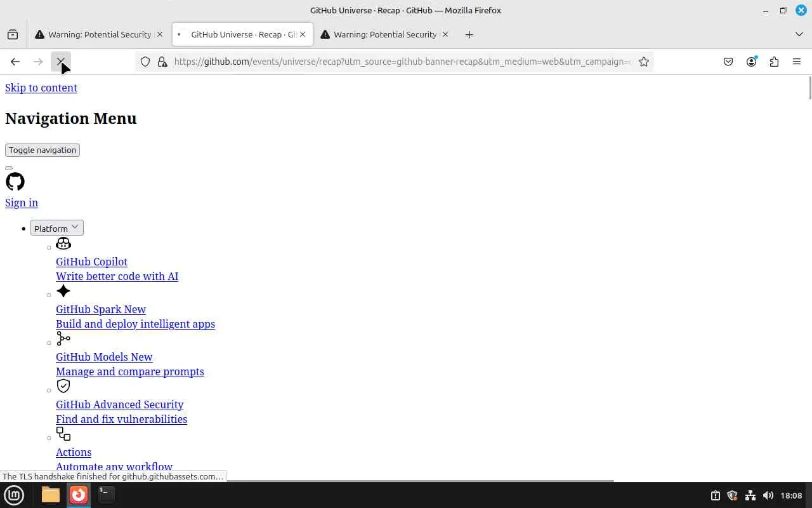
Task: Open the Actions link
Action: (74, 452)
